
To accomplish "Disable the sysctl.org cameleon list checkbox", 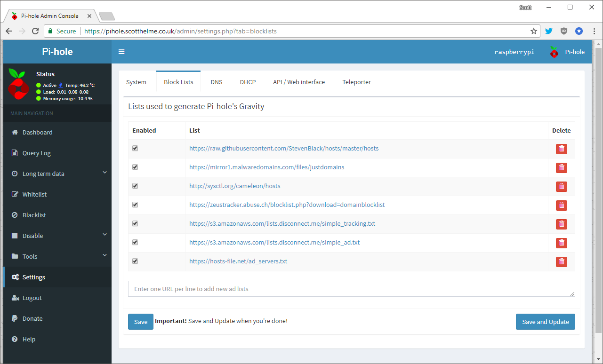I will [135, 186].
